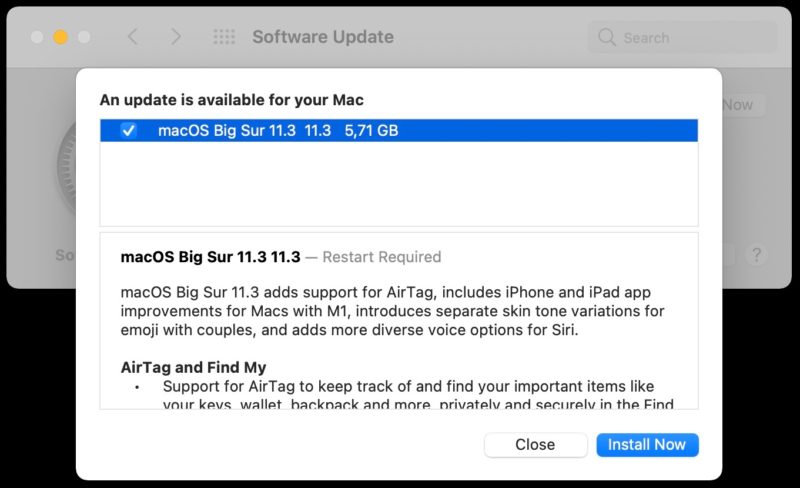
Task: Focus the Search field in the toolbar
Action: 682,37
